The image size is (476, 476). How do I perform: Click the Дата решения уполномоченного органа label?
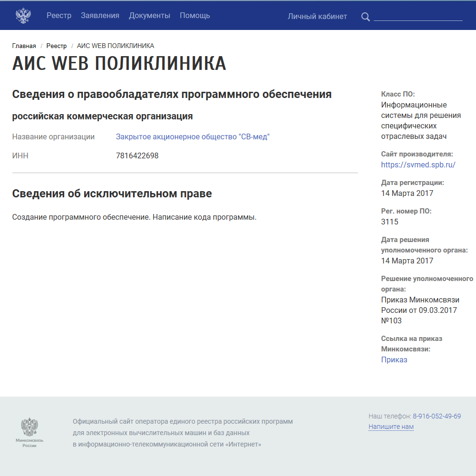424,245
